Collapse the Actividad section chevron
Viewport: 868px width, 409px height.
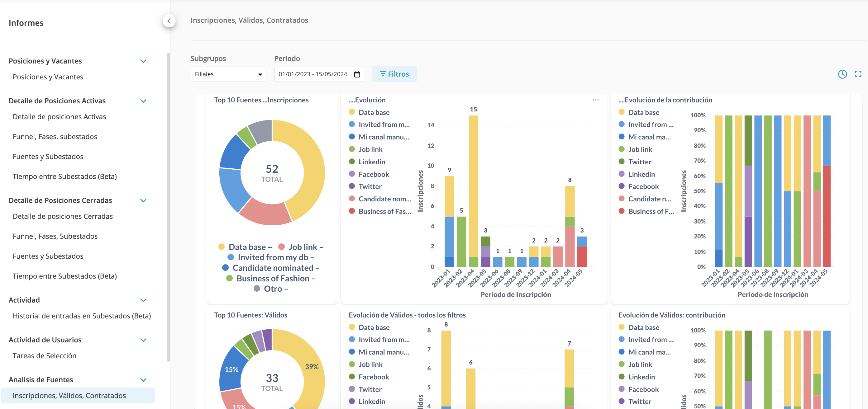143,300
